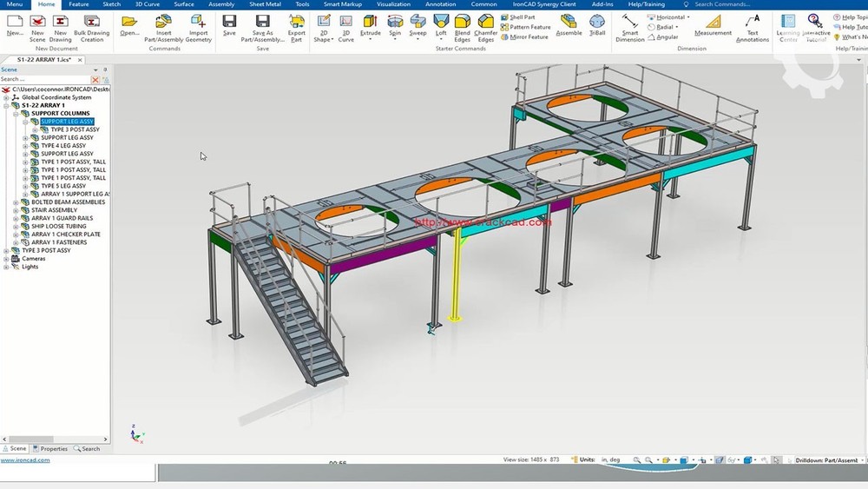868x489 pixels.
Task: Expand the Global Coordinate System node
Action: 6,97
